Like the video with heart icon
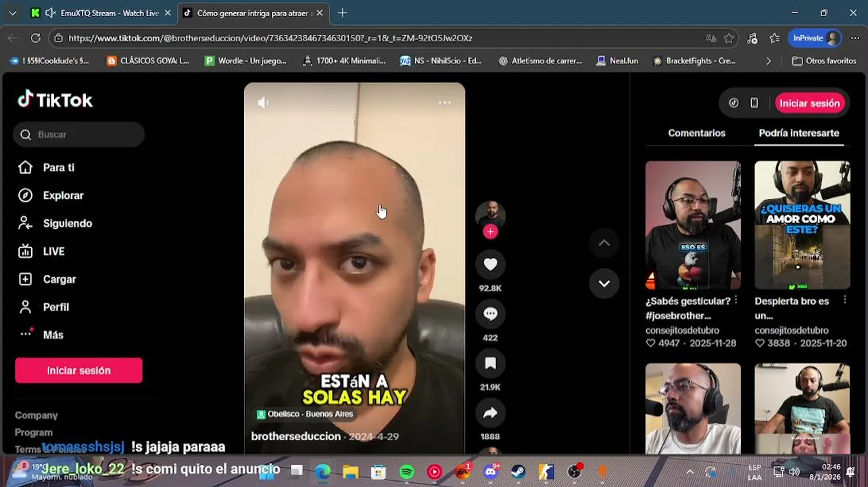 (x=490, y=264)
